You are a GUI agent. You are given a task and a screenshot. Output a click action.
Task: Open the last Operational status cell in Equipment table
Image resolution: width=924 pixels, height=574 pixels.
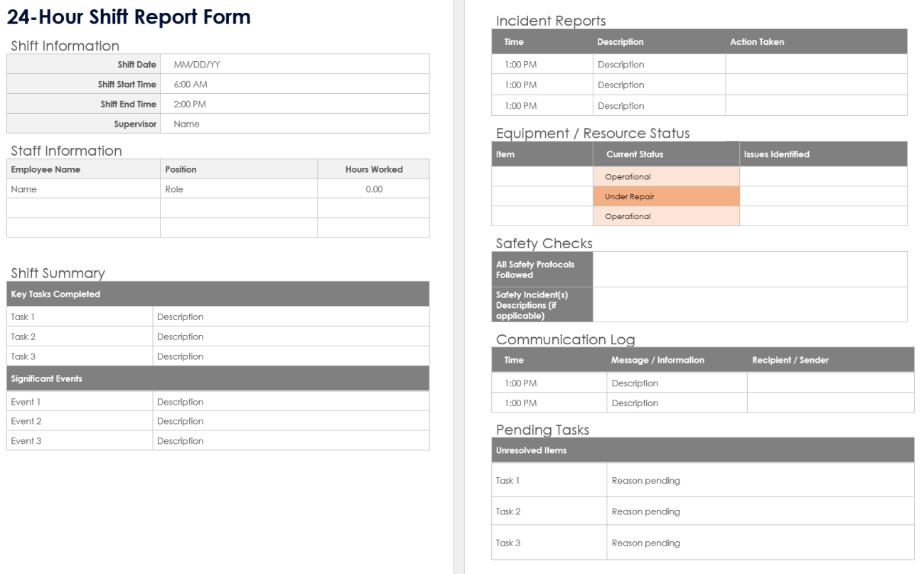click(666, 216)
